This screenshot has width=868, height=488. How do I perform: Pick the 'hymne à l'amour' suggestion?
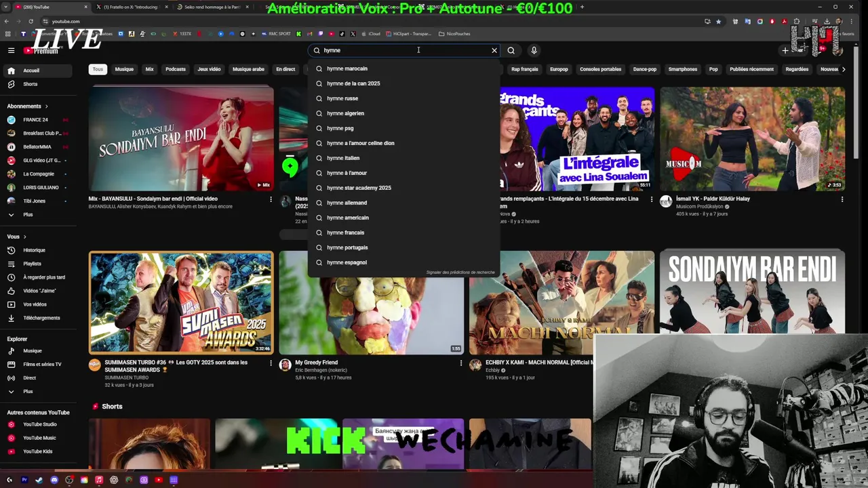(x=403, y=173)
